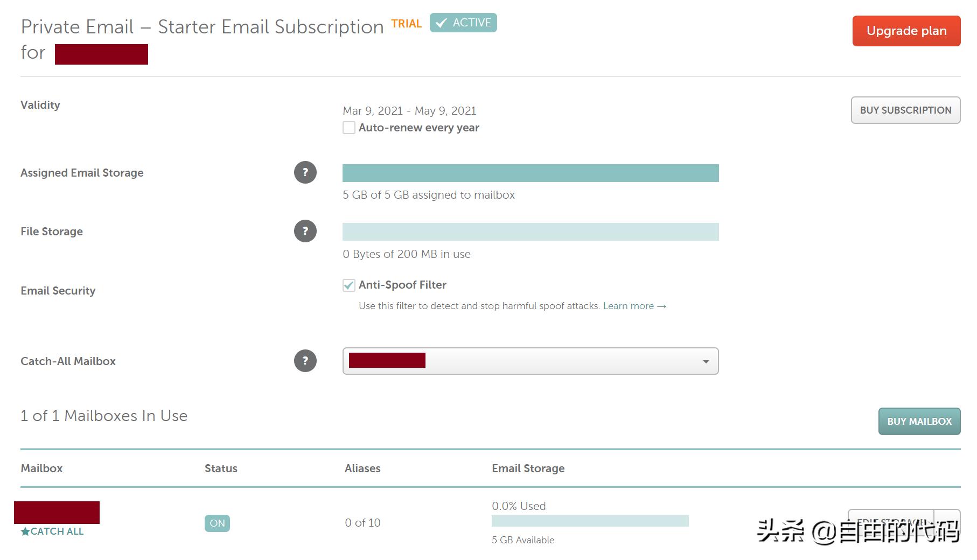Click the star icon beside CATCH ALL

[x=25, y=531]
